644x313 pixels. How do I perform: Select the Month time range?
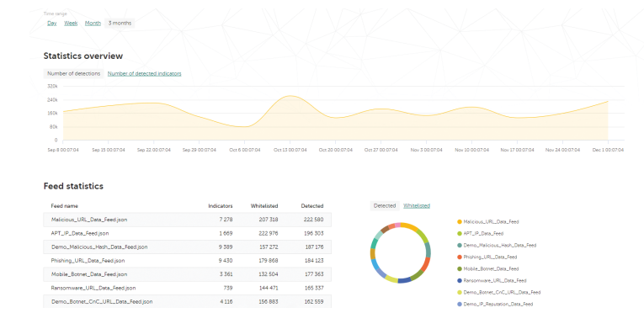(x=93, y=24)
